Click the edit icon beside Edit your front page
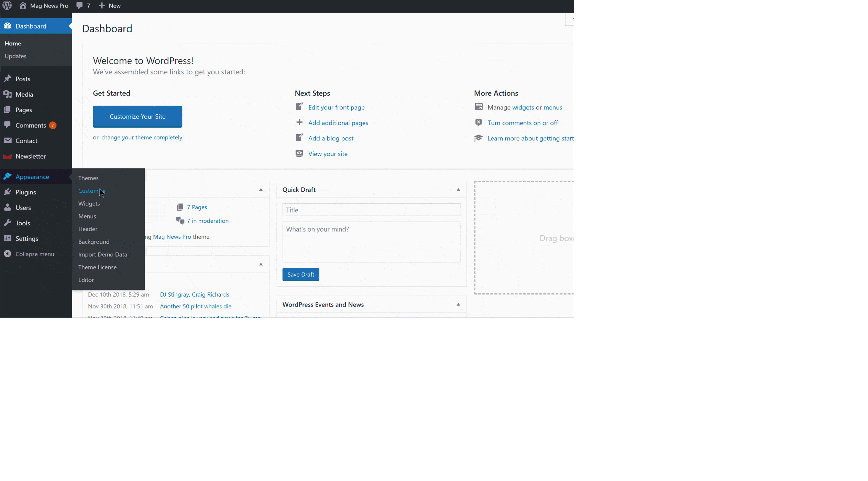868x481 pixels. (299, 107)
